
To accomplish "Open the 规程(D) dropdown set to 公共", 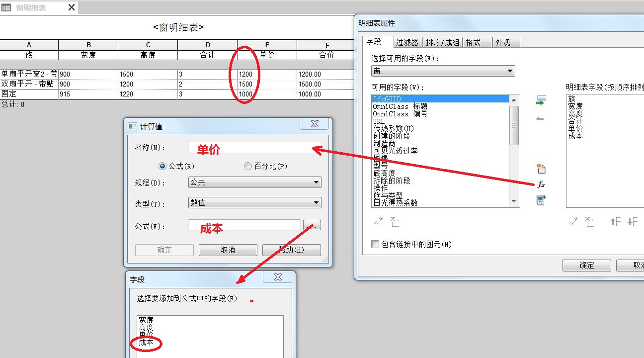I will point(255,182).
